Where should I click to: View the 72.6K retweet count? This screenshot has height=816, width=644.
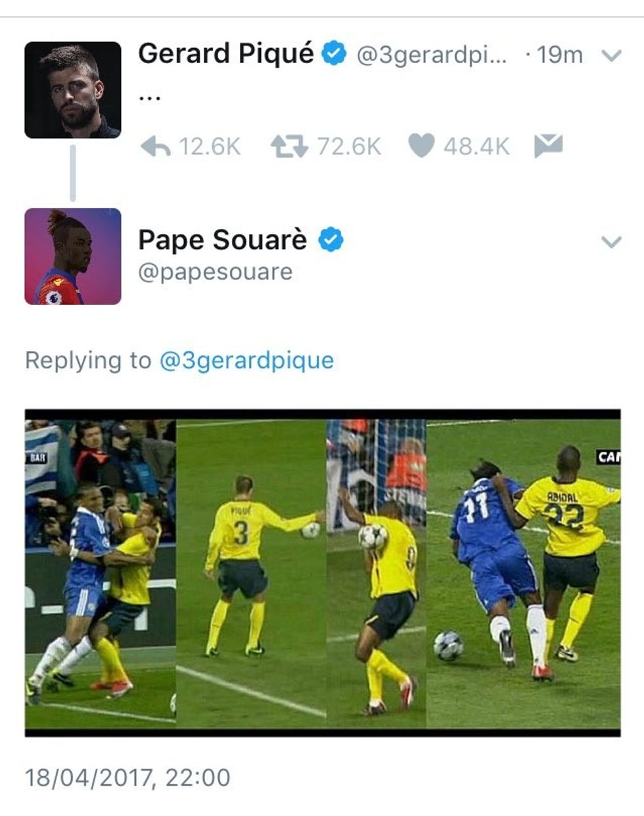click(349, 147)
